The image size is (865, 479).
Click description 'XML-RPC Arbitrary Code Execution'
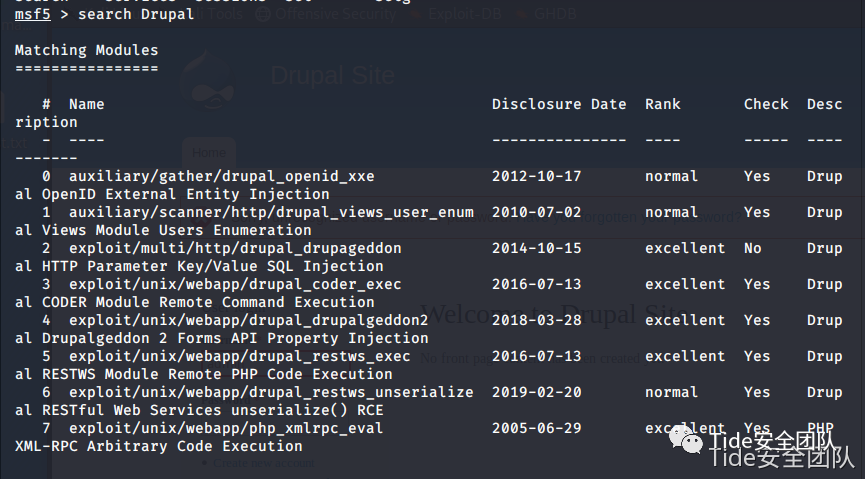158,446
